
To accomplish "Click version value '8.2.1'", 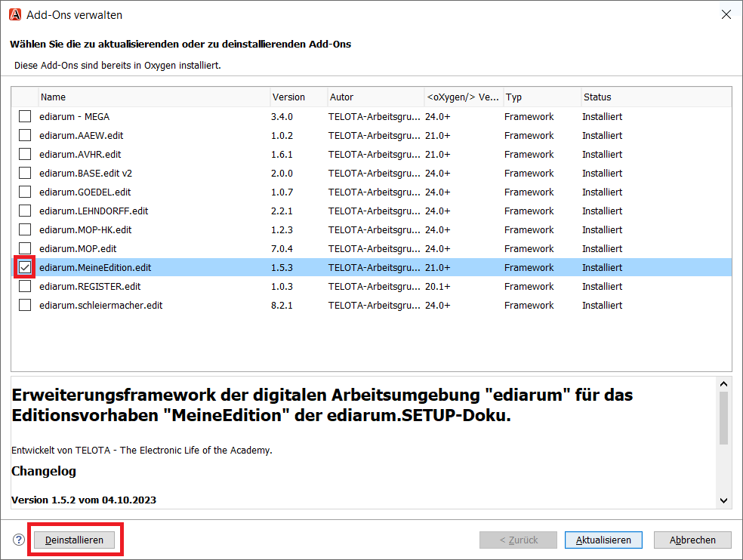I will [x=282, y=305].
